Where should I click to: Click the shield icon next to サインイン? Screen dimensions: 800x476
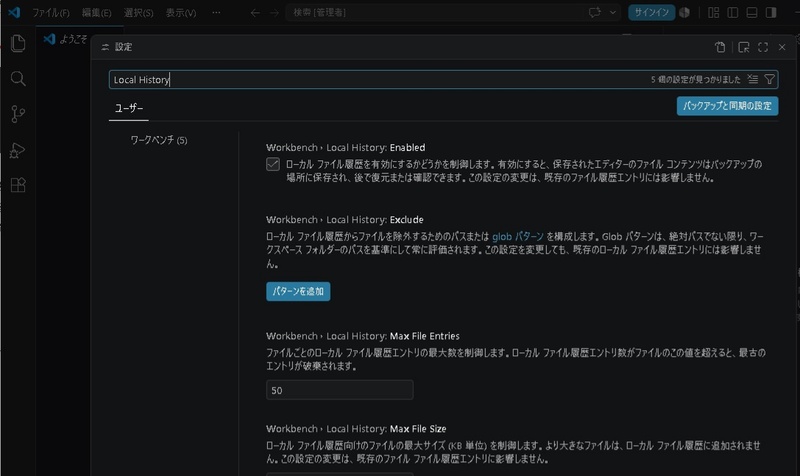(x=685, y=12)
